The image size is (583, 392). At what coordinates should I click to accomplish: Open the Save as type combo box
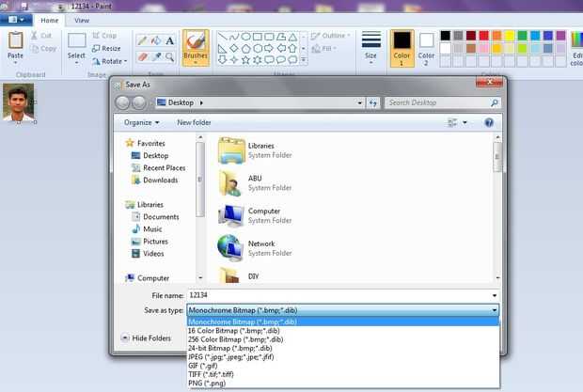point(343,310)
